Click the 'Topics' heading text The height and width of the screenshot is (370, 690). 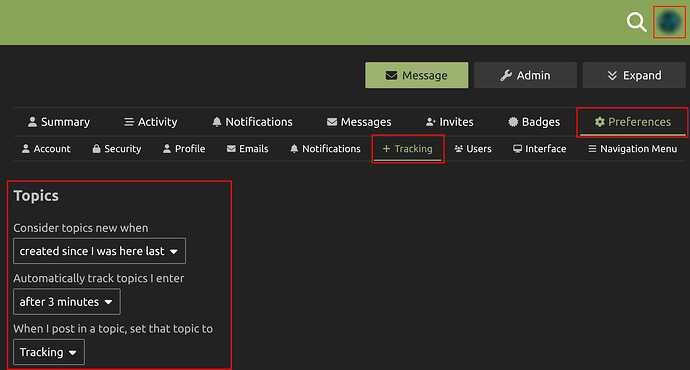[36, 196]
